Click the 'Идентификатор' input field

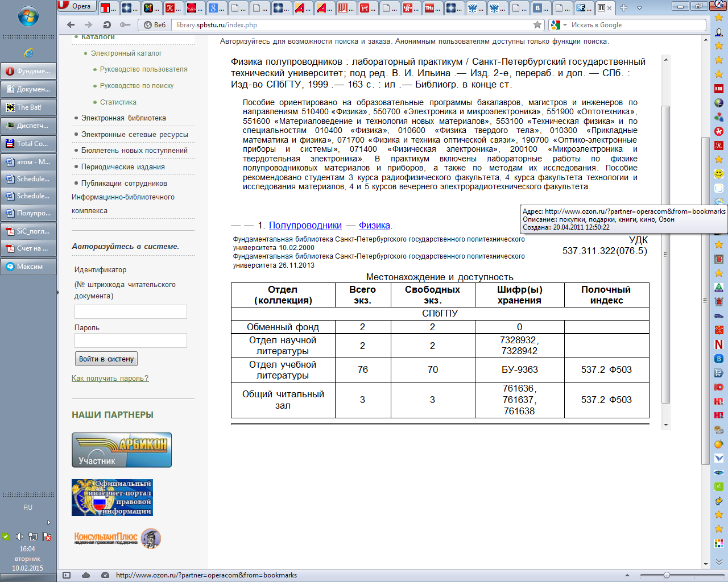131,311
